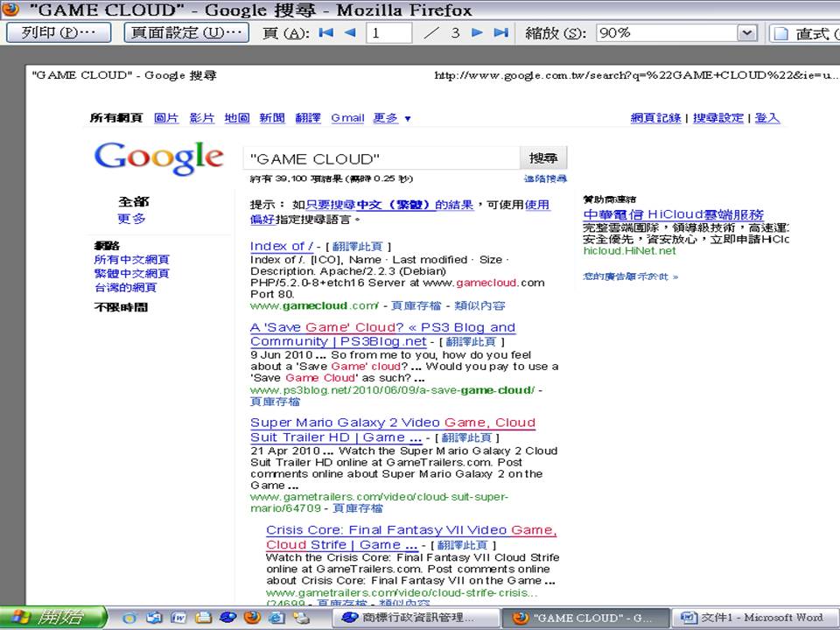The height and width of the screenshot is (630, 840).
Task: Click 中華電信 HiCloud sponsored link
Action: point(673,214)
